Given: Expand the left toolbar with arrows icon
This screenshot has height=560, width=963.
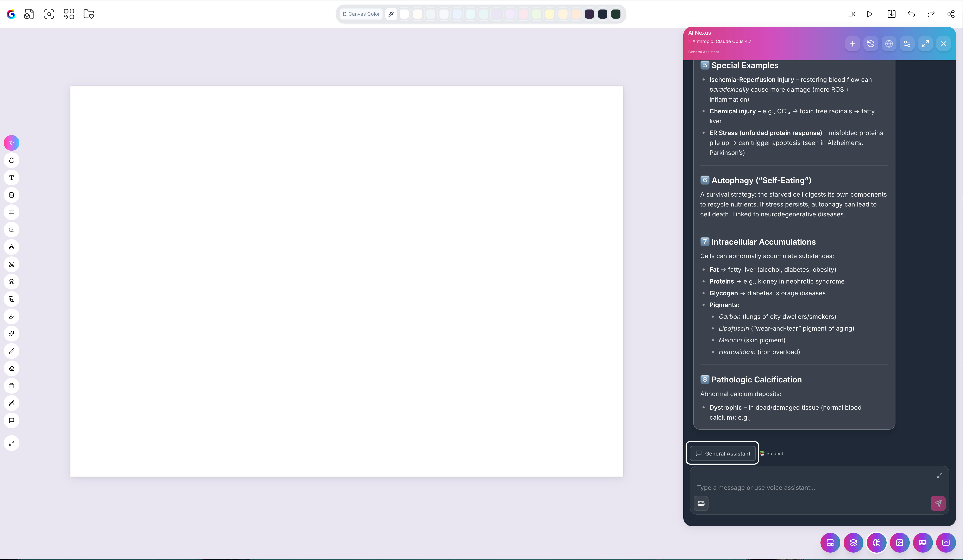Looking at the screenshot, I should 12,443.
